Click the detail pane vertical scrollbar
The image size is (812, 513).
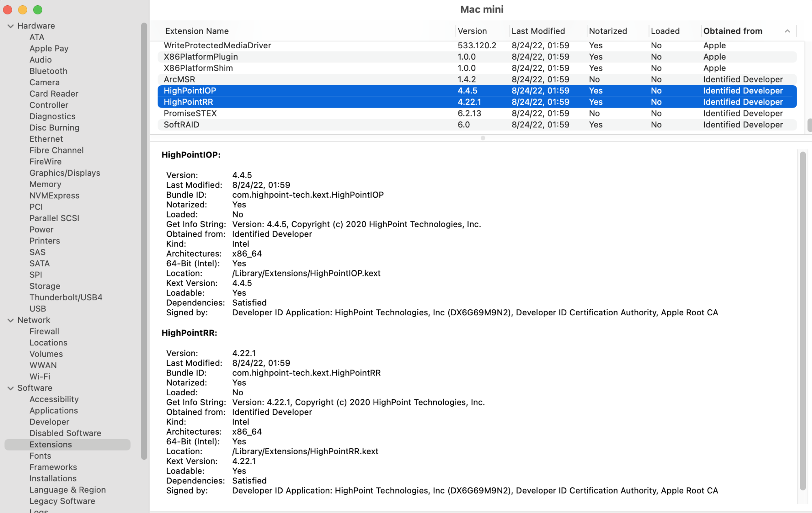802,321
